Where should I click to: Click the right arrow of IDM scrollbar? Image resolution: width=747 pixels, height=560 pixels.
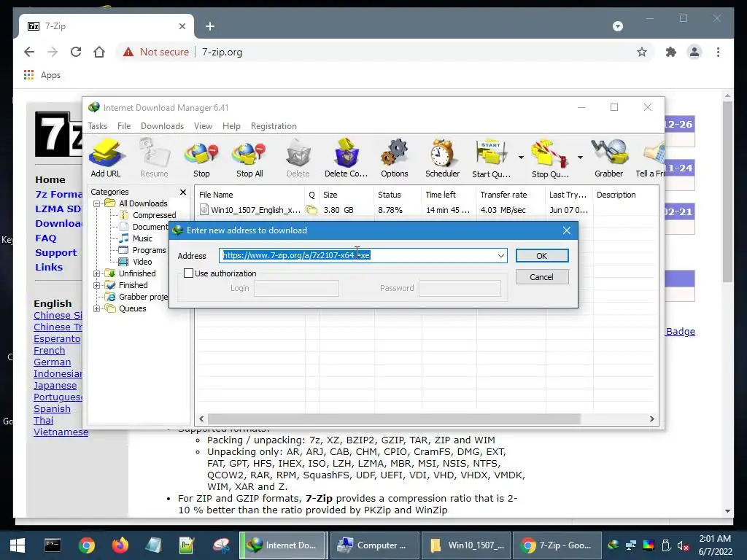tap(651, 419)
